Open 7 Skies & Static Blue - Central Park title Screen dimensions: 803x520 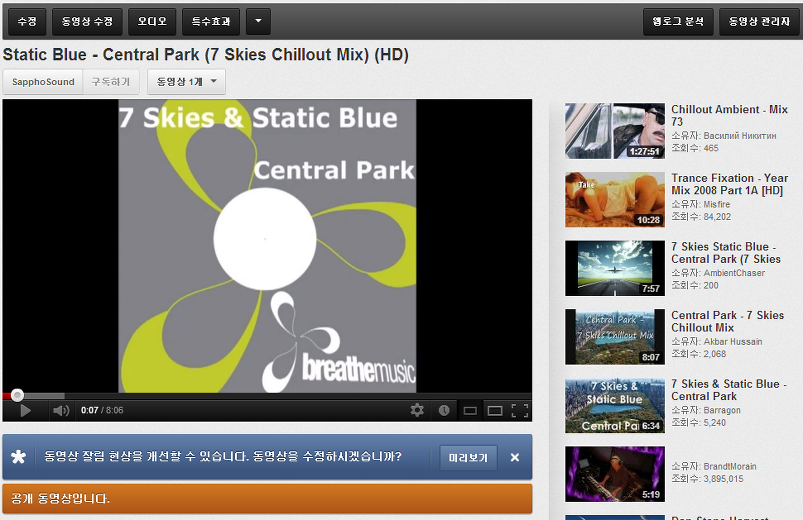click(x=729, y=390)
